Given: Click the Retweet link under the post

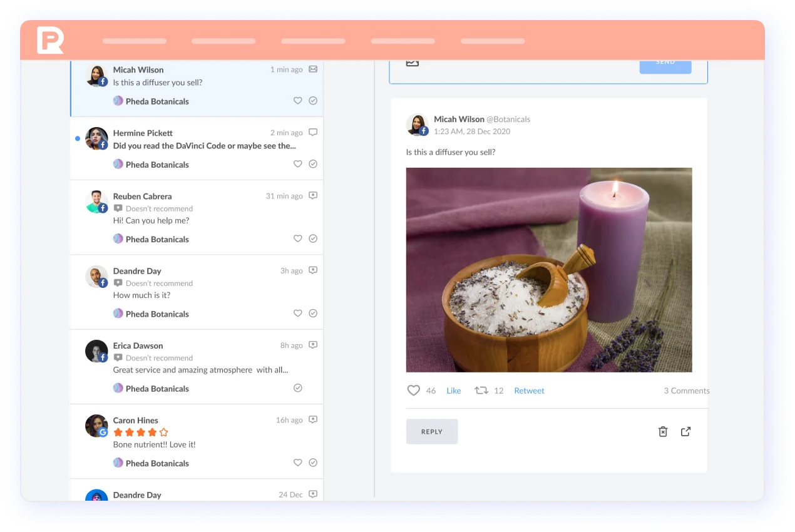Looking at the screenshot, I should [x=529, y=391].
